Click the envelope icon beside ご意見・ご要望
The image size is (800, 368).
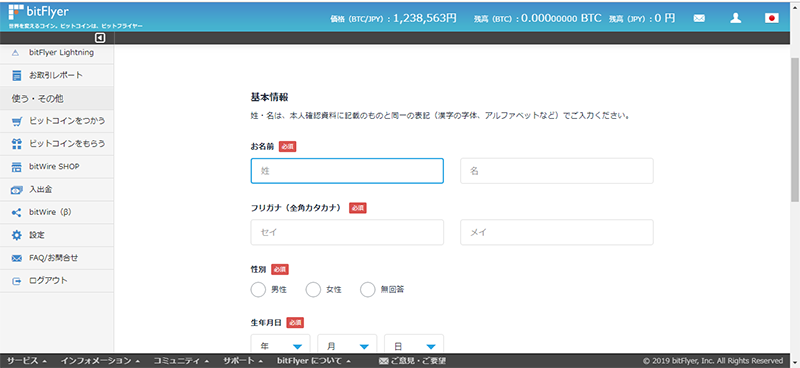384,361
